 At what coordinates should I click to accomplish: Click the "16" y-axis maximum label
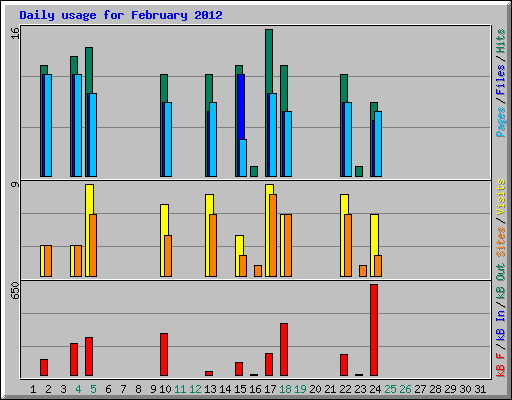[15, 33]
